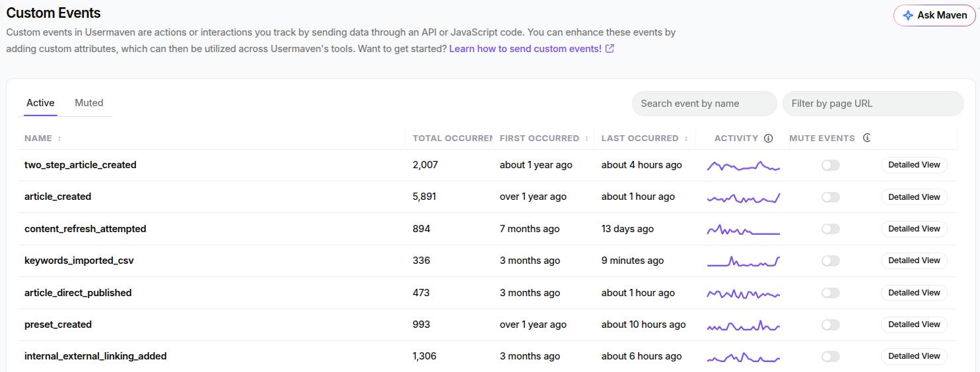Image resolution: width=980 pixels, height=372 pixels.
Task: Click the about 1 year ago first occurred cell
Action: 536,165
